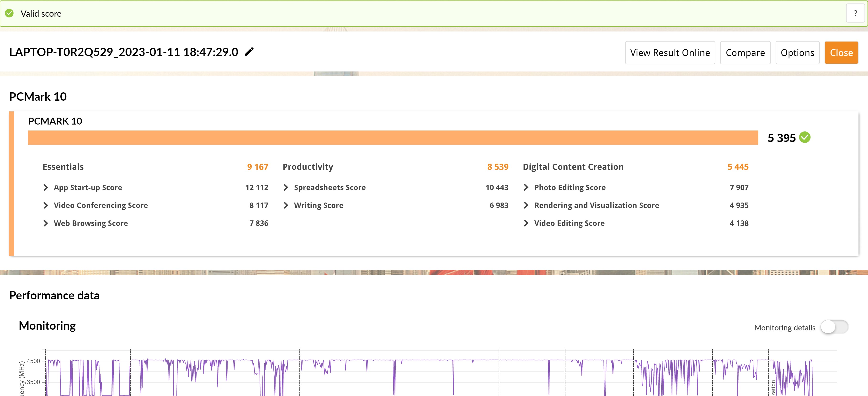
Task: Expand the Video Editing Score row
Action: [526, 223]
